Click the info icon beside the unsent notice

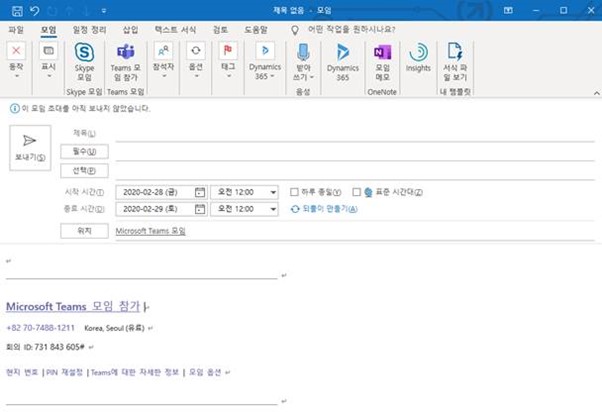pos(15,109)
